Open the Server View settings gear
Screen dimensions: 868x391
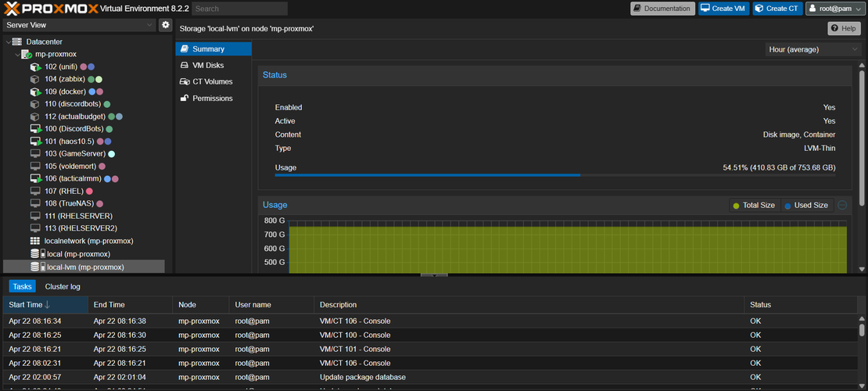[166, 25]
